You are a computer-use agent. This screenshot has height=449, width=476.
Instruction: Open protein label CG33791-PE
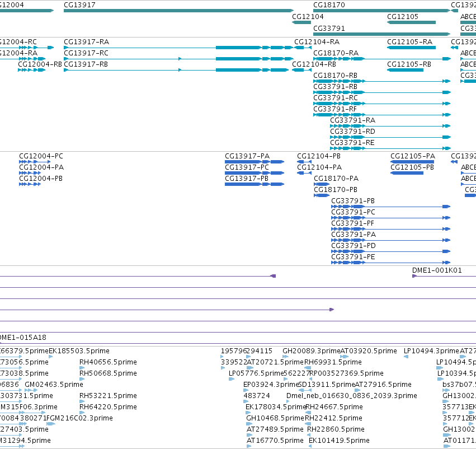354,258
